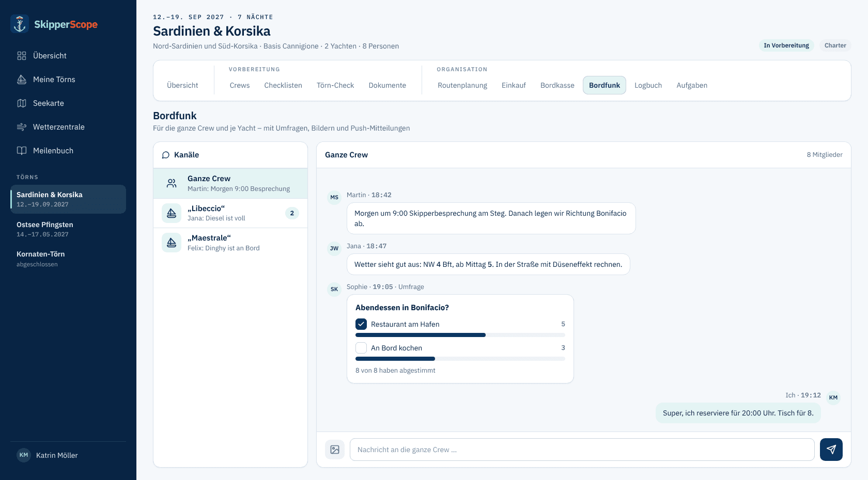Open the Törn-Check tab
868x480 pixels.
click(x=335, y=85)
